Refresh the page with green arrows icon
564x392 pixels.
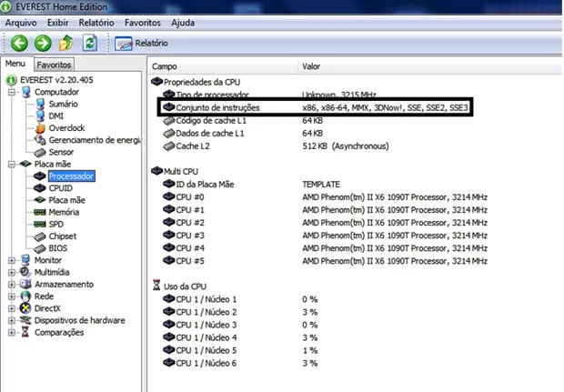(x=89, y=43)
